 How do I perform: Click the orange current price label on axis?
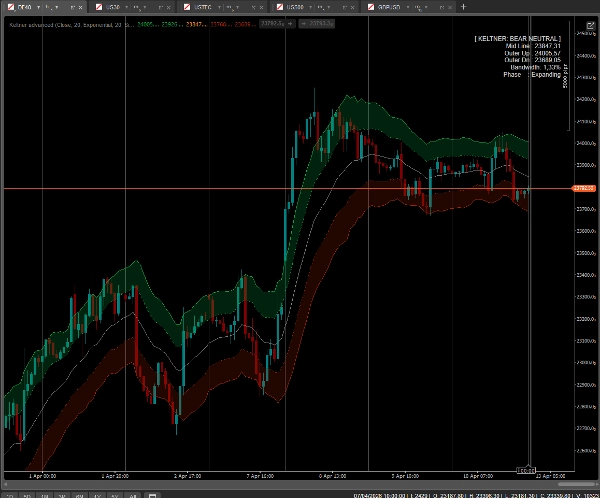[x=583, y=188]
